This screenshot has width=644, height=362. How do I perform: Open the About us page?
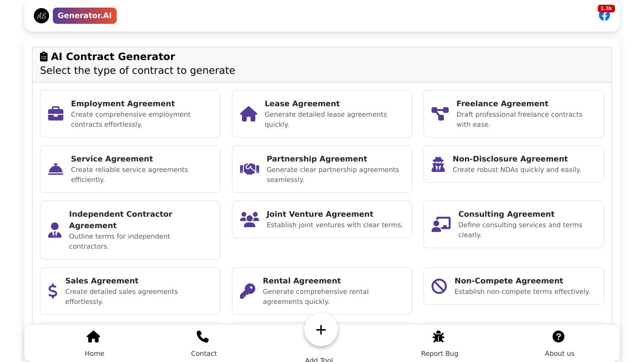pos(559,343)
